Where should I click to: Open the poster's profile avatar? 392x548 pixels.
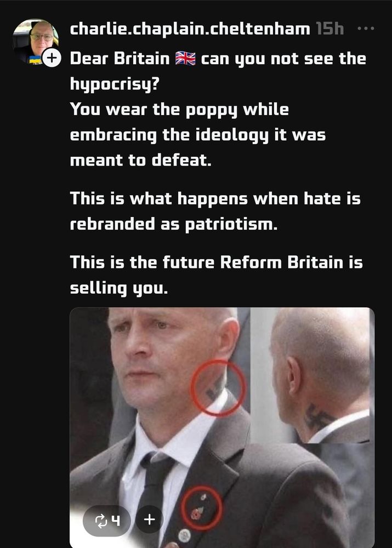(x=35, y=41)
